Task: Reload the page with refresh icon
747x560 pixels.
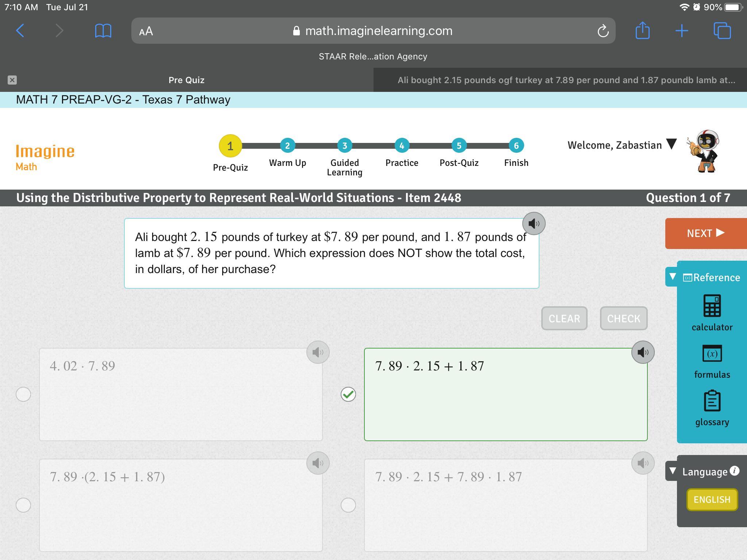Action: tap(603, 31)
